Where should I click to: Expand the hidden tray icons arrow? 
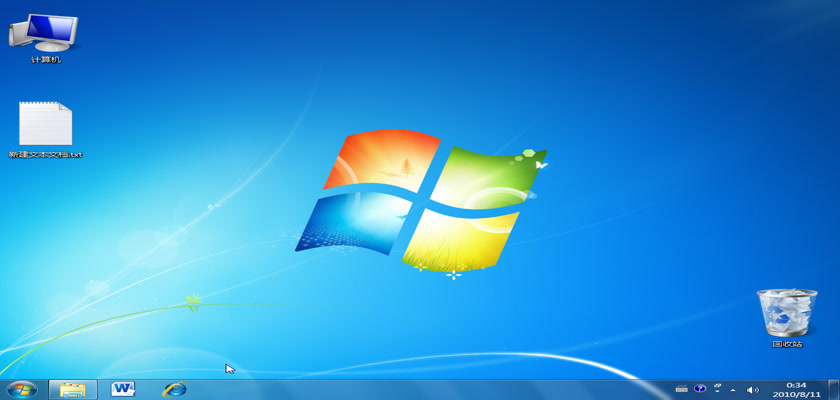tap(734, 389)
